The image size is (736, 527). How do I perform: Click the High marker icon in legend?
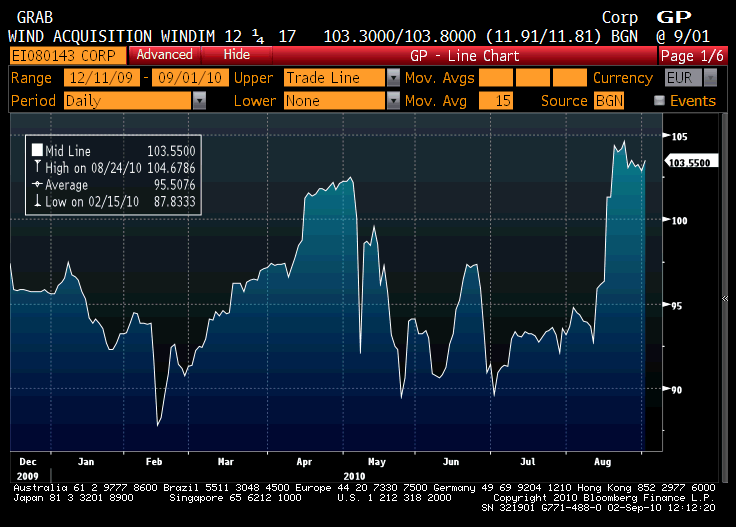(x=38, y=167)
